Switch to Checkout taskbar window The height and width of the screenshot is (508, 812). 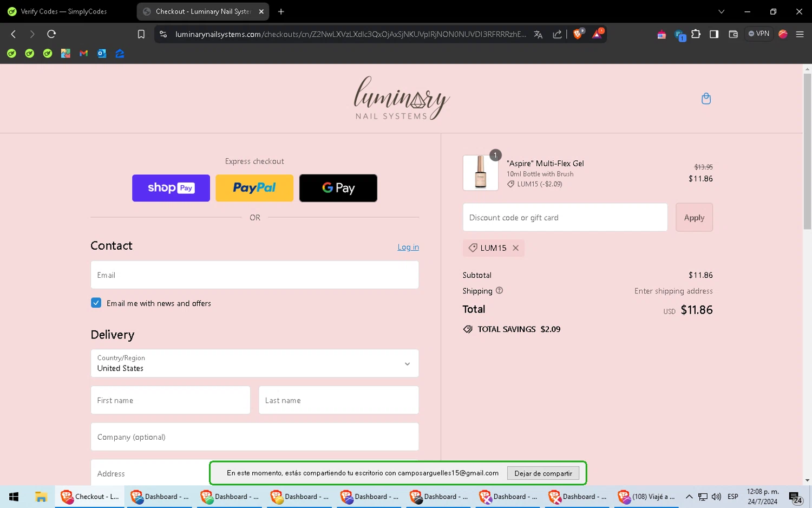[x=90, y=497]
